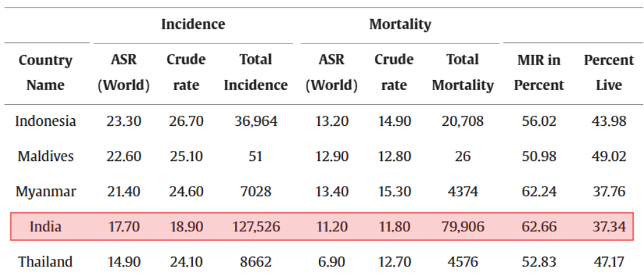Click the Country Name column header

point(45,73)
